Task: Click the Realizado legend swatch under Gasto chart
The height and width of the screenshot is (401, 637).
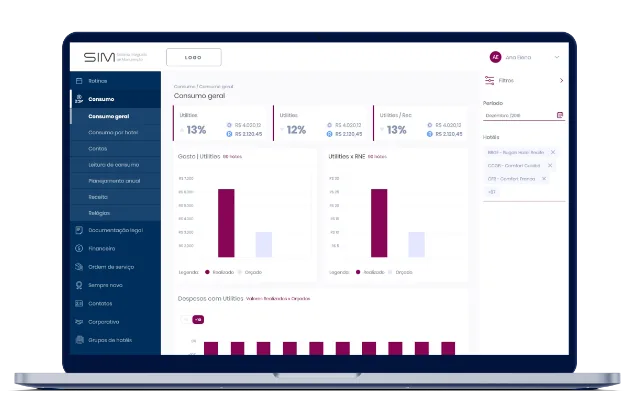Action: point(208,272)
